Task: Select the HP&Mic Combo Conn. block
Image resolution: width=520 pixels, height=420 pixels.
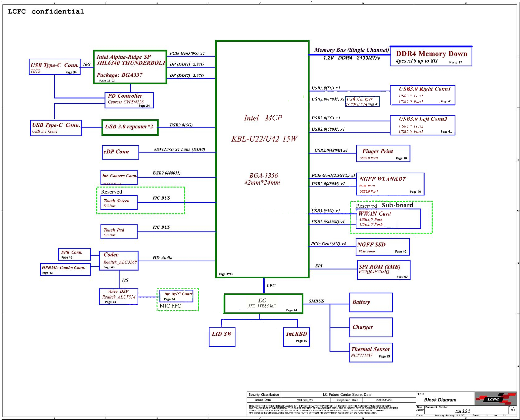Action: click(x=65, y=269)
